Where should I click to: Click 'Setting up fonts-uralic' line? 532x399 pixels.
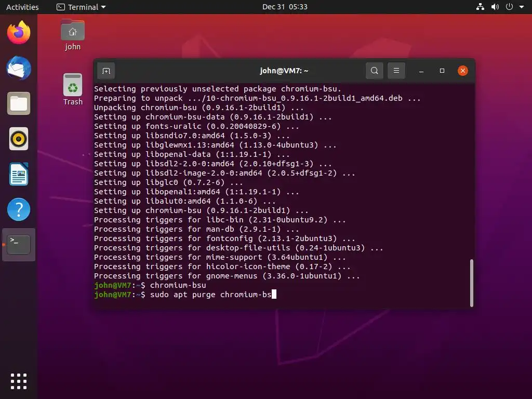tap(196, 126)
